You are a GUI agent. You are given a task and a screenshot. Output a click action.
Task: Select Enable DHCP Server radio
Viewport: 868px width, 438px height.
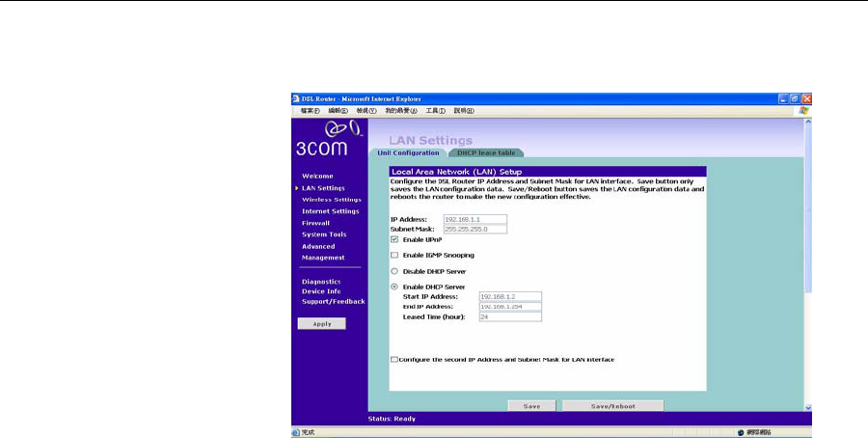pos(394,287)
